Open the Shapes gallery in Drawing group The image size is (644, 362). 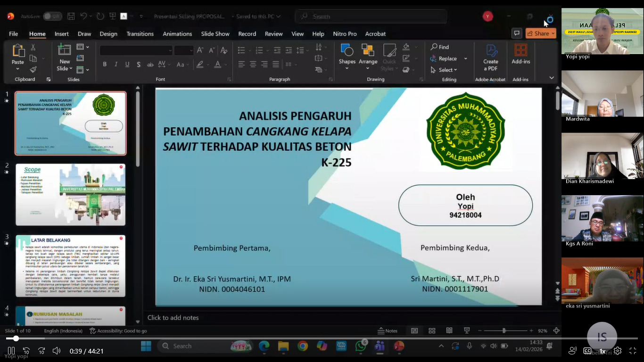click(x=347, y=56)
